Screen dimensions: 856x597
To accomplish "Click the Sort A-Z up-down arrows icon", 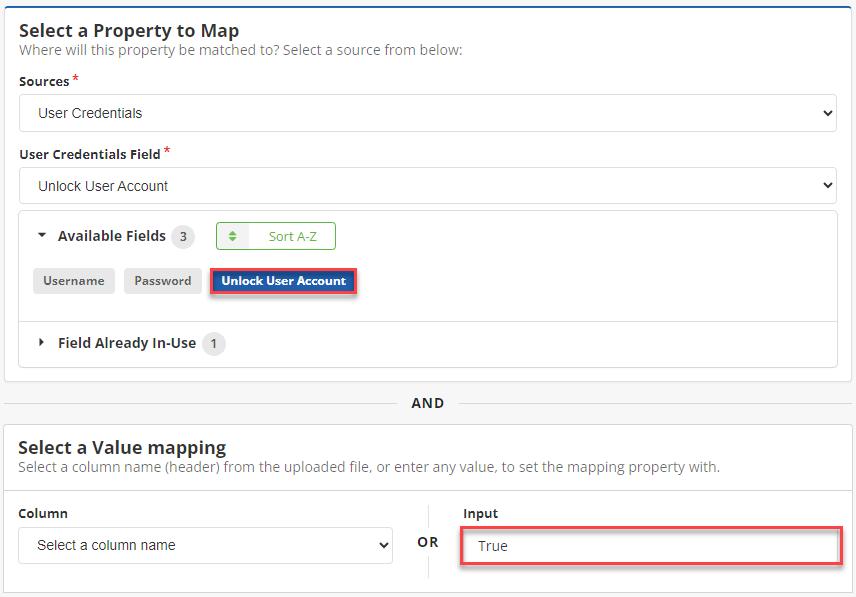I will (x=233, y=237).
